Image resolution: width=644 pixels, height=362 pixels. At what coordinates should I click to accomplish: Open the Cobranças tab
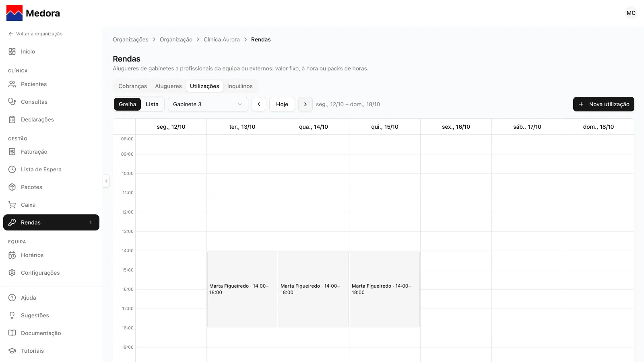click(x=132, y=86)
